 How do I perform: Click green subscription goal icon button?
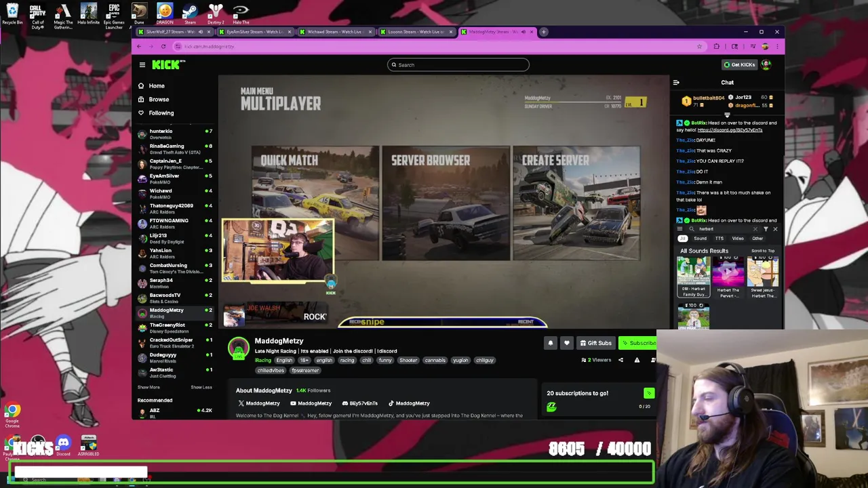click(x=649, y=393)
